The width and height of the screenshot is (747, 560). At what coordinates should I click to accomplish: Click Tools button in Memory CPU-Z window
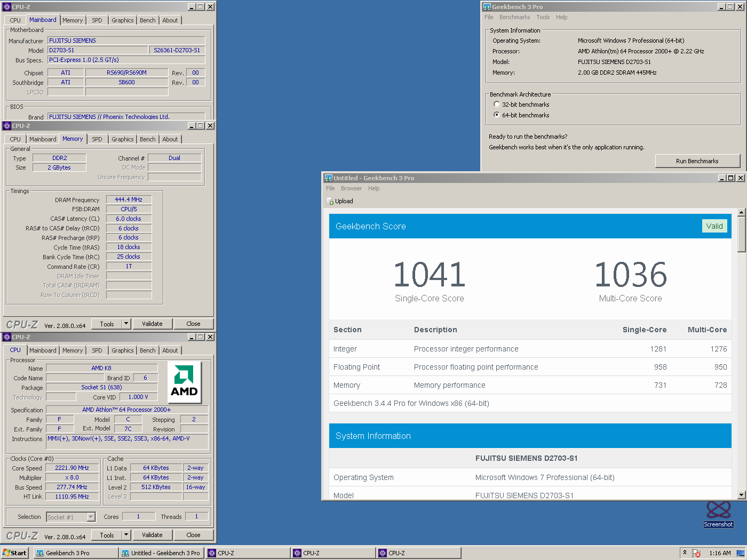pos(107,324)
